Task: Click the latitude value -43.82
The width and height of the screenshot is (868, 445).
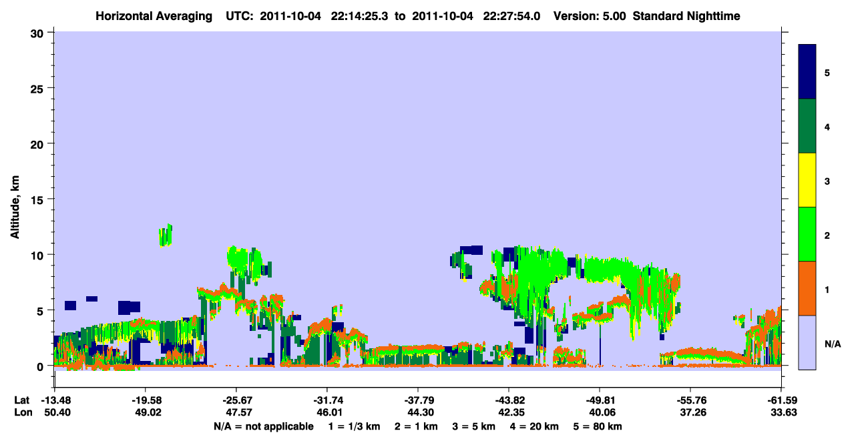Action: click(509, 400)
